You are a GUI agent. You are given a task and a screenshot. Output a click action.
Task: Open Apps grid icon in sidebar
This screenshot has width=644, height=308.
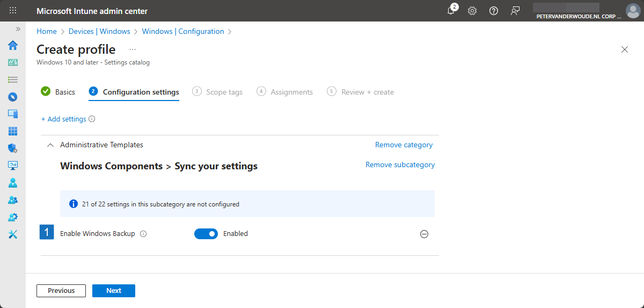[13, 131]
